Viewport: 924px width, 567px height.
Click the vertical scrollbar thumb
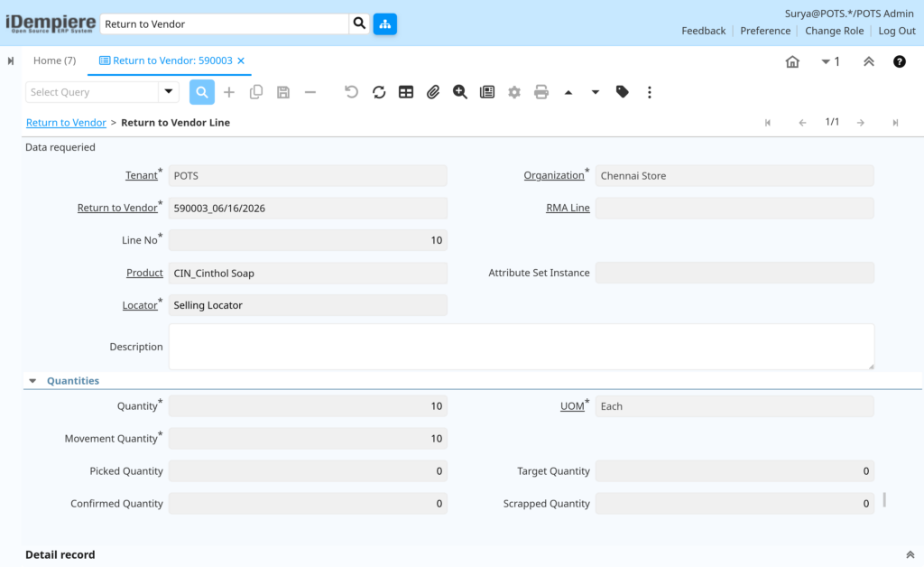(x=884, y=500)
